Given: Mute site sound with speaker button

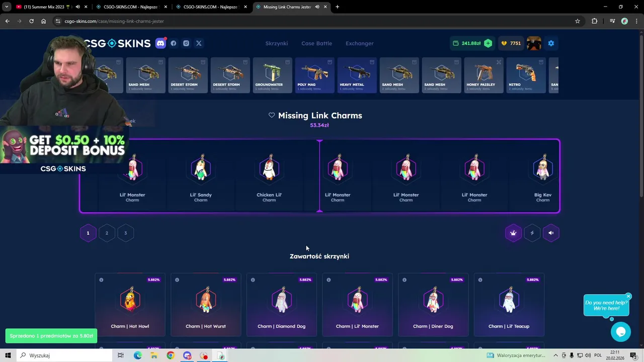Looking at the screenshot, I should (x=551, y=233).
